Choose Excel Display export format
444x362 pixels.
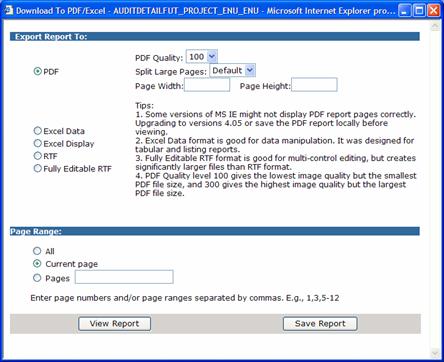click(x=38, y=143)
